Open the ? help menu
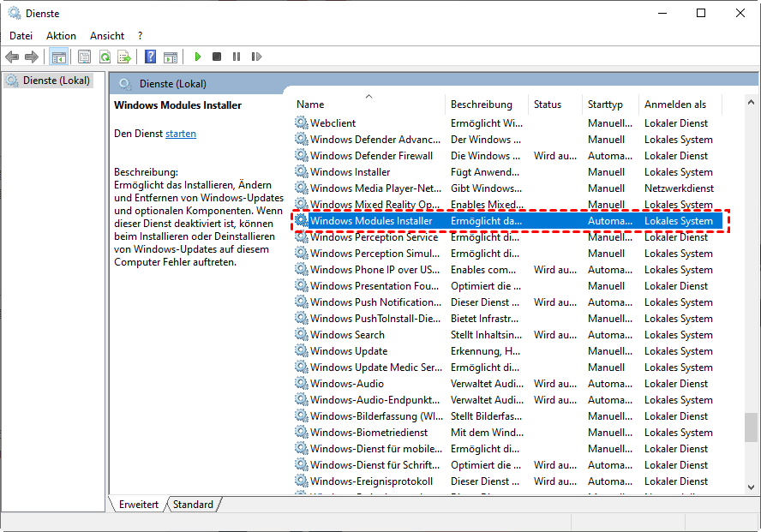 141,36
